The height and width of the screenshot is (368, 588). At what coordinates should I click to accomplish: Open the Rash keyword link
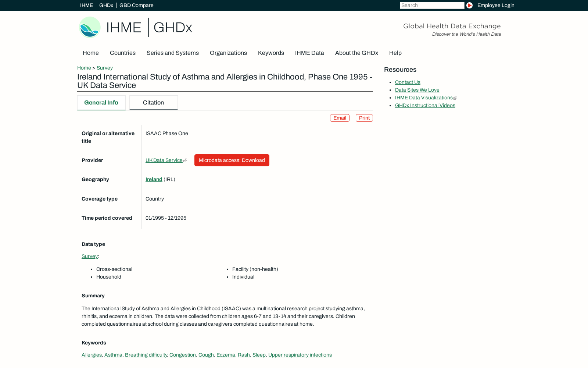[x=244, y=355]
